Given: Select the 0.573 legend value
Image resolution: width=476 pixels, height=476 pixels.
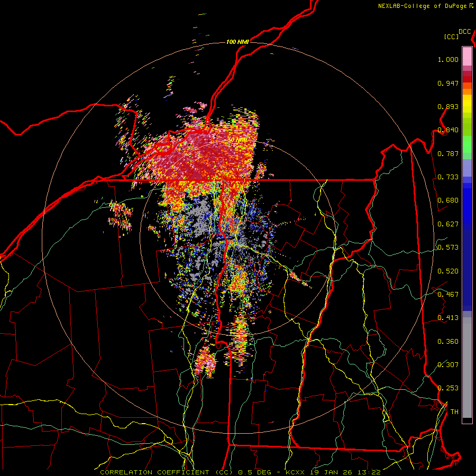Looking at the screenshot, I should click(x=448, y=248).
